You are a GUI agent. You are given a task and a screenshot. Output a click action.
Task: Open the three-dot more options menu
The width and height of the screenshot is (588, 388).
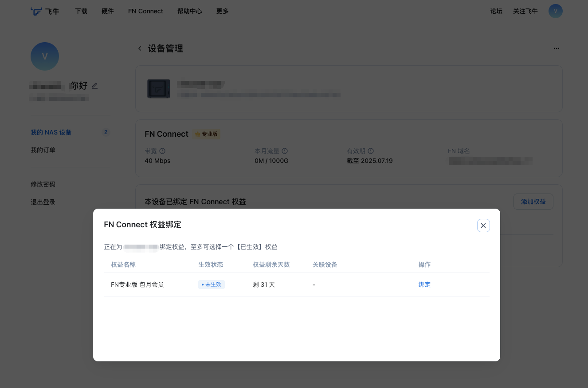[557, 48]
